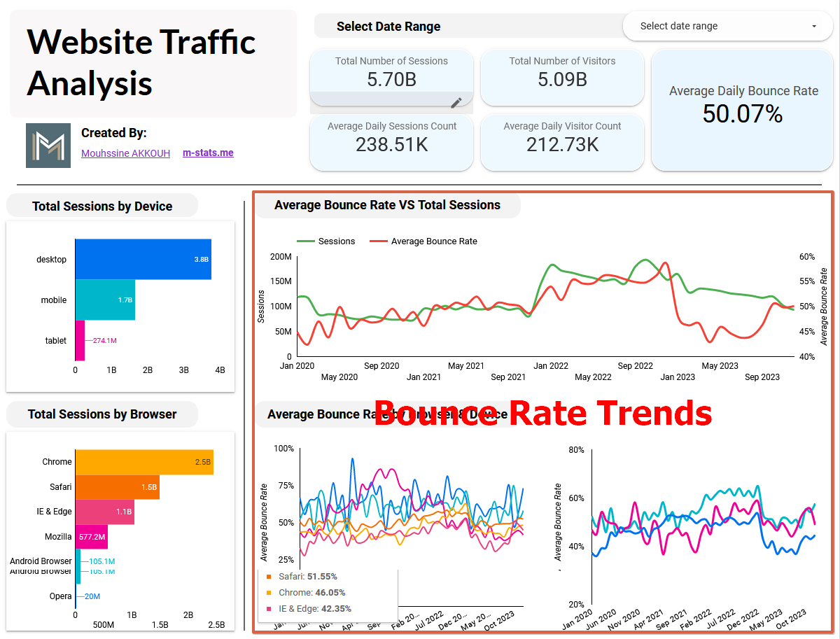Open the Select date range dropdown
This screenshot has width=840, height=639.
pyautogui.click(x=728, y=26)
